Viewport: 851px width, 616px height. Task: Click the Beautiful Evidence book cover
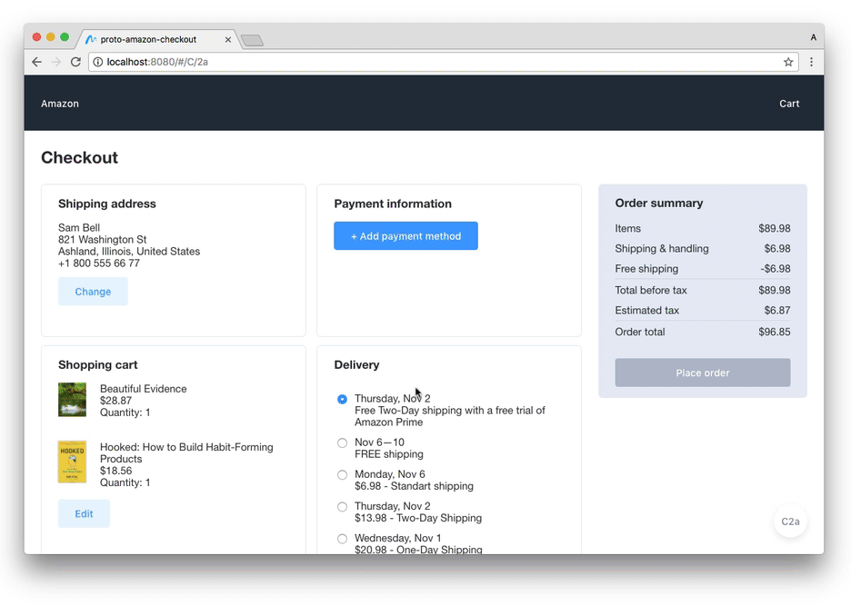tap(72, 399)
